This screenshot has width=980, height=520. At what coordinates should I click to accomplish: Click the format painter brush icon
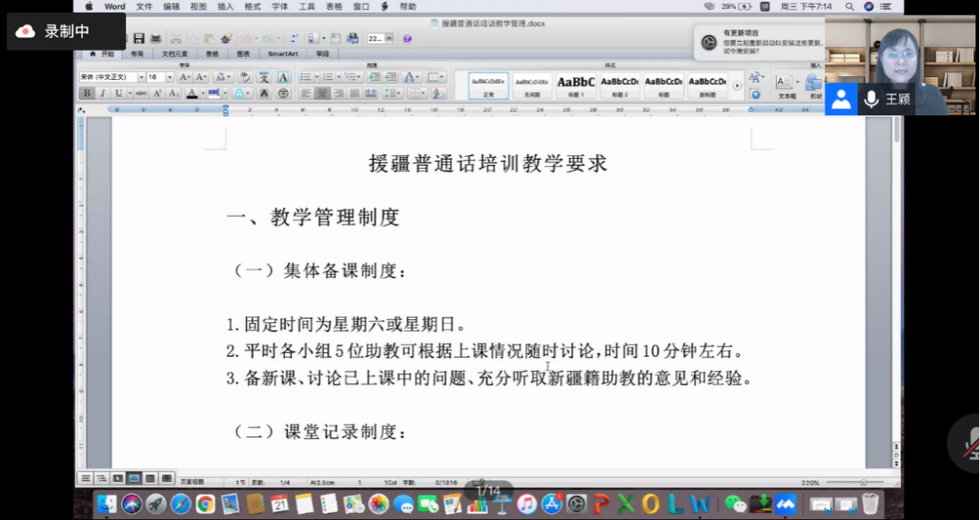tap(226, 39)
